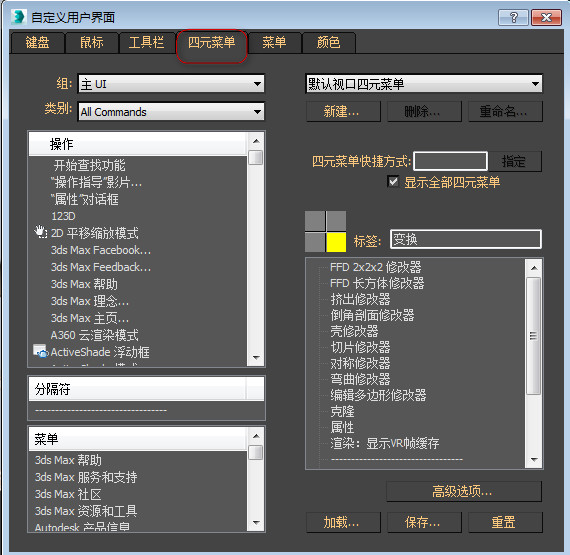Click the 3ds Max app icon in title bar

[x=18, y=17]
